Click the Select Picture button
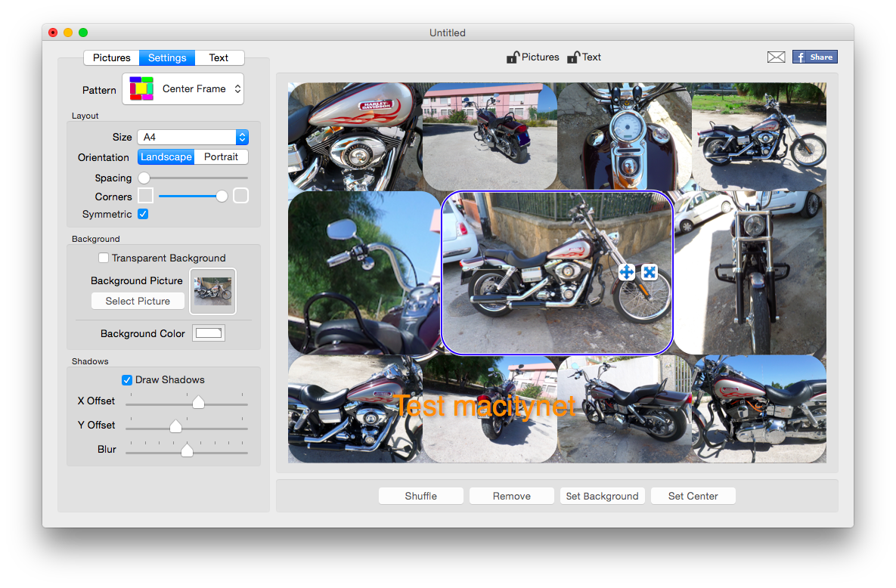This screenshot has height=588, width=896. click(138, 301)
